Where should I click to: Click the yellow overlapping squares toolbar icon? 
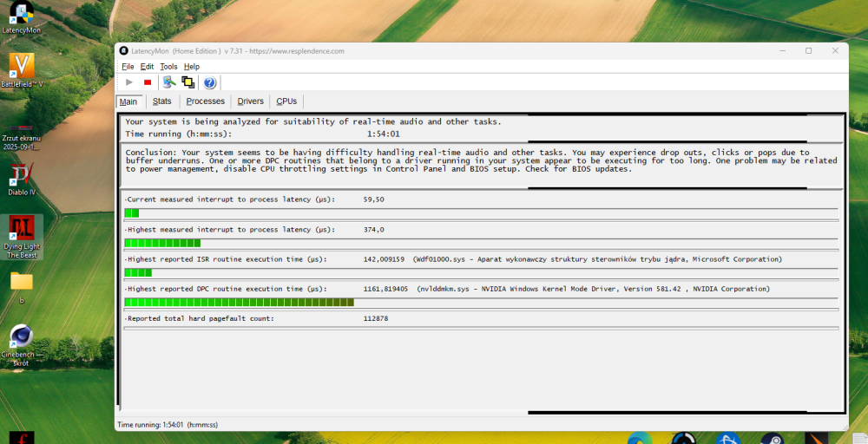tap(187, 82)
